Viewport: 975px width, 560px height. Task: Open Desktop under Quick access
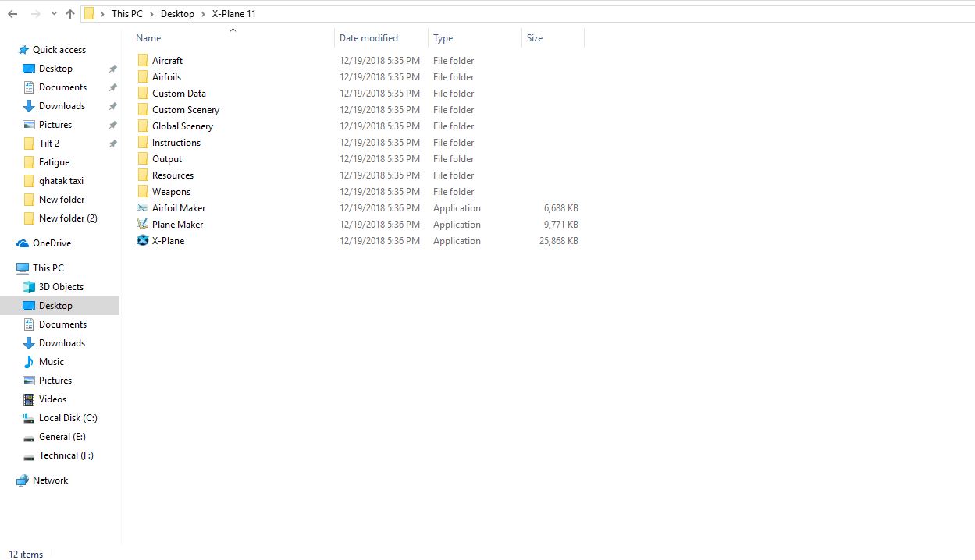55,69
